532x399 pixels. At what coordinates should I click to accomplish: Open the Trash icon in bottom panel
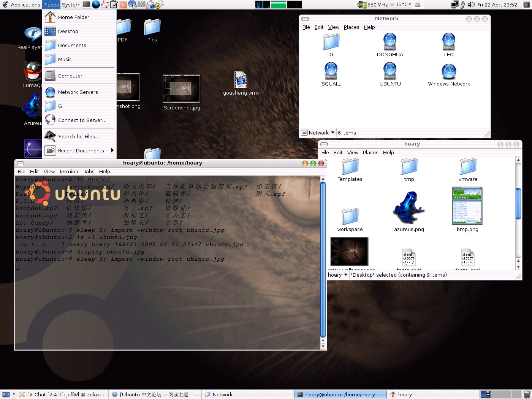(x=527, y=394)
